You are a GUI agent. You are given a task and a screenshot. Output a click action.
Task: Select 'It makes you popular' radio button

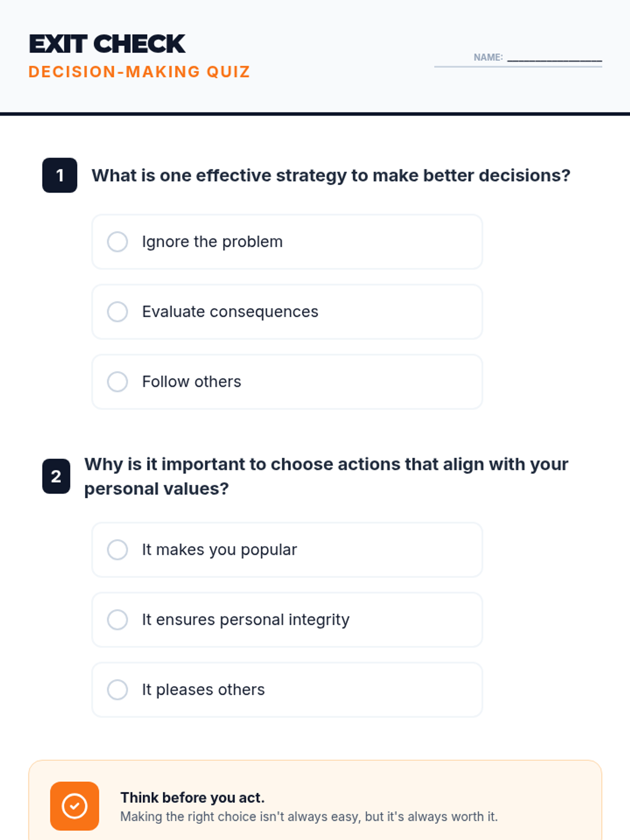click(x=118, y=550)
